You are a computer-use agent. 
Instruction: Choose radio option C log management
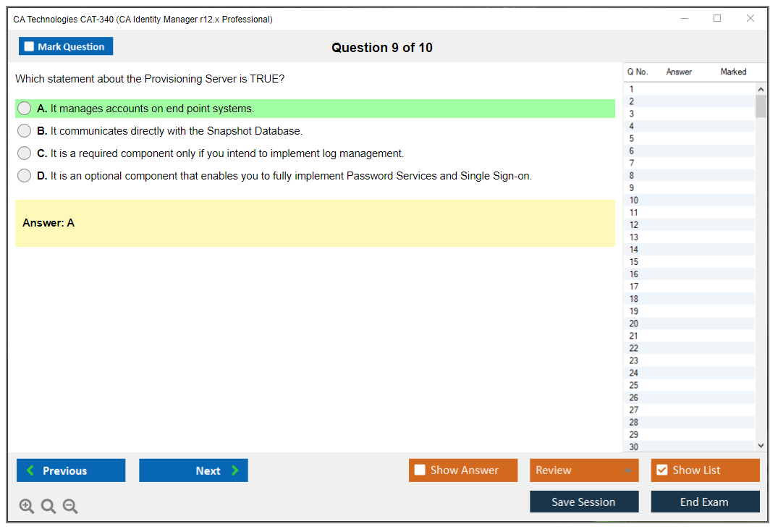coord(25,153)
